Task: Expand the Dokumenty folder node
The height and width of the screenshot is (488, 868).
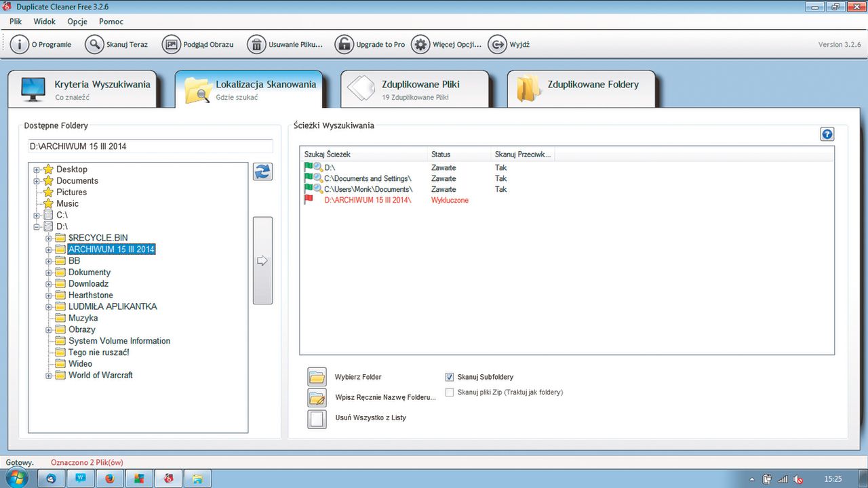Action: (x=49, y=272)
